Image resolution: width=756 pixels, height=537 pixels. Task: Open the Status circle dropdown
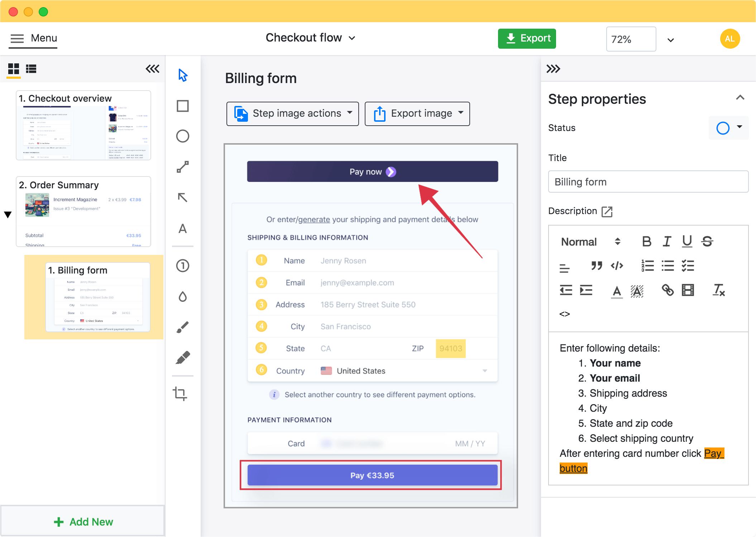point(729,128)
